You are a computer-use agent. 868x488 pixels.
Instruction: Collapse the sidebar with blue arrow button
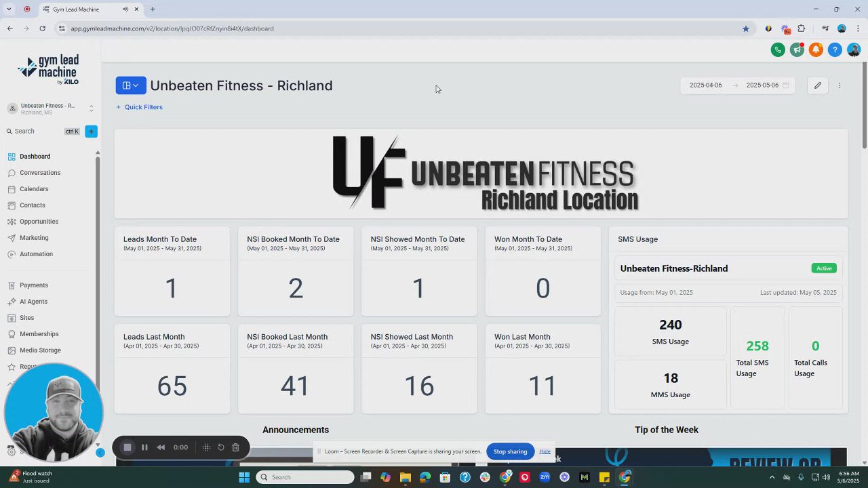pos(100,452)
